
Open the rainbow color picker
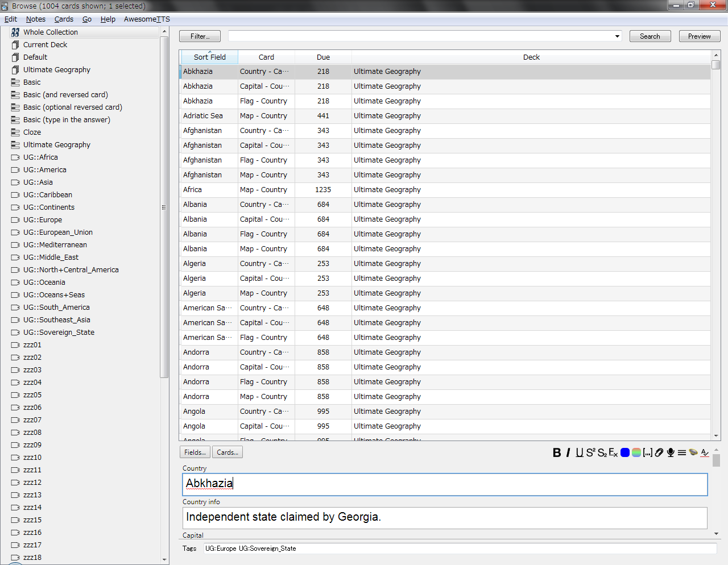[636, 452]
